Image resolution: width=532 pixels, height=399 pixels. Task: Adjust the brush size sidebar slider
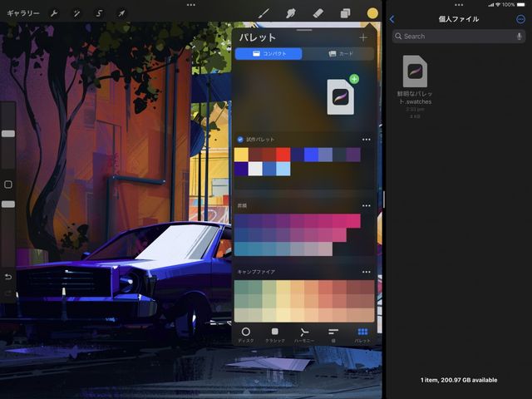(x=8, y=134)
